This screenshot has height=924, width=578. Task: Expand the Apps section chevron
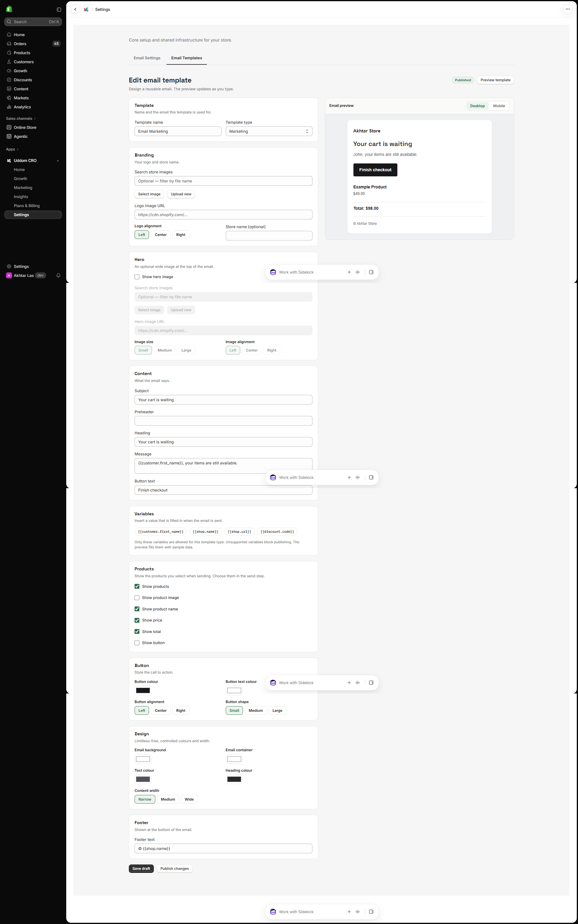point(17,149)
